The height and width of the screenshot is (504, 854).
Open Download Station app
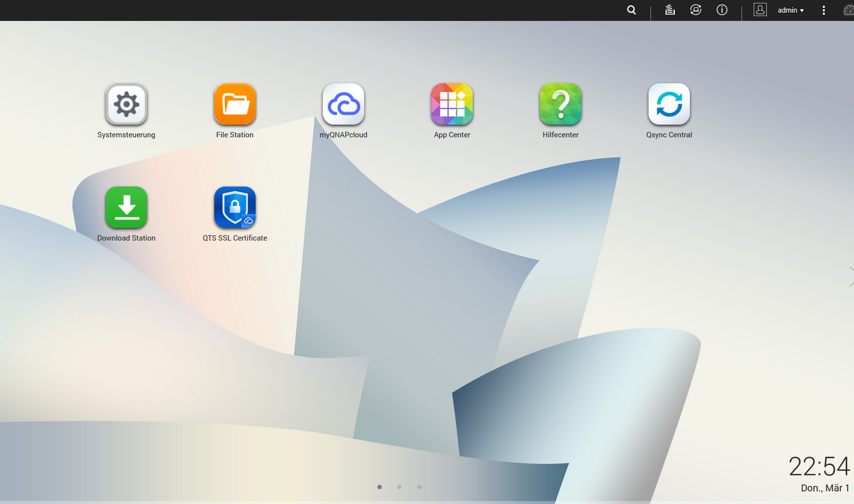click(126, 208)
